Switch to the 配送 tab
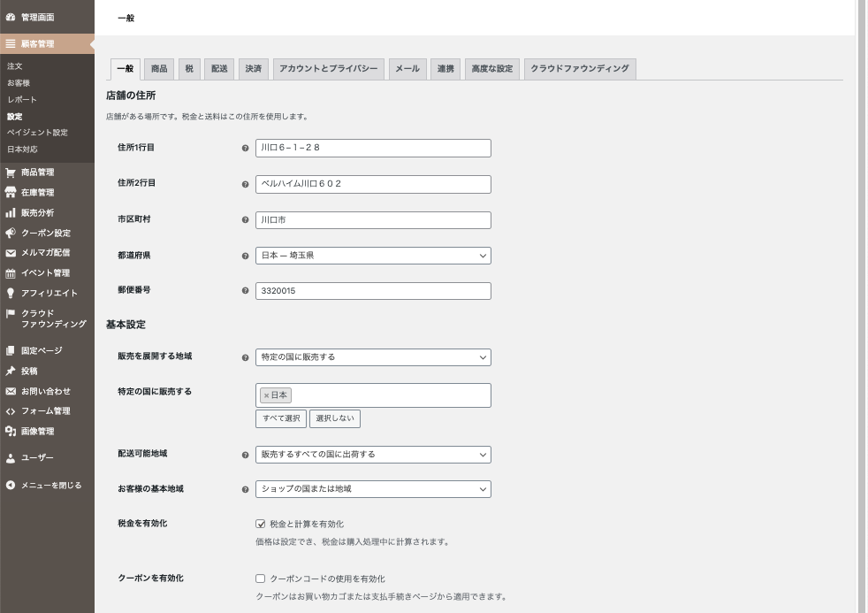 218,69
